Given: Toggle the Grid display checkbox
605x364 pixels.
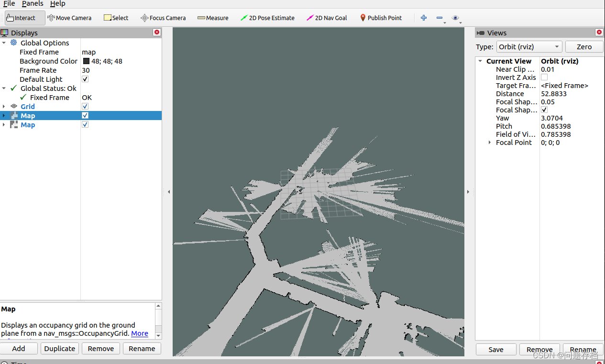Looking at the screenshot, I should pos(85,106).
